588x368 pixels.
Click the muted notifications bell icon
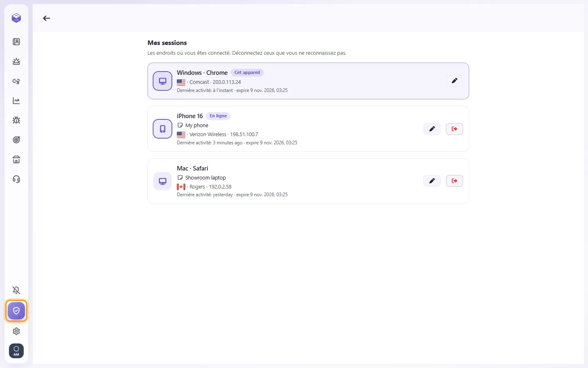point(16,290)
